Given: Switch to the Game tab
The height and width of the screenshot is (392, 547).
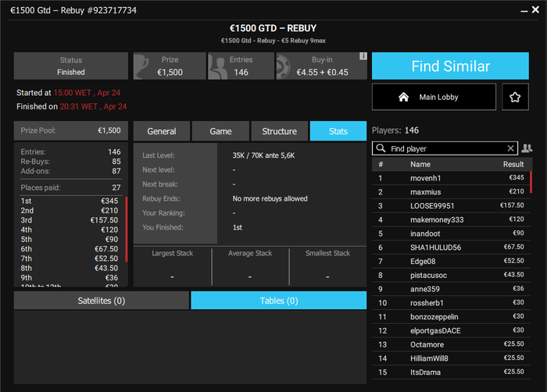Looking at the screenshot, I should point(220,131).
